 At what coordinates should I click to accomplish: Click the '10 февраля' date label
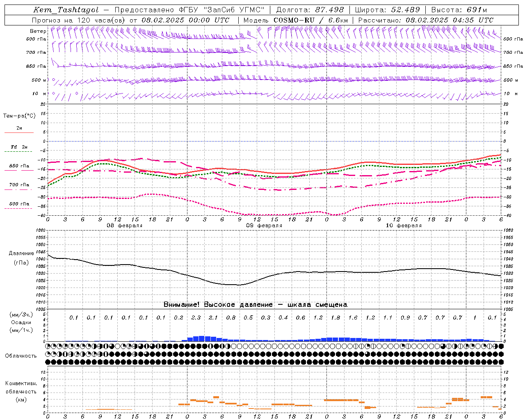404,226
